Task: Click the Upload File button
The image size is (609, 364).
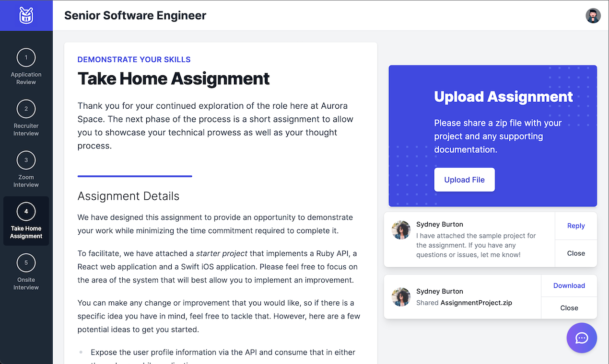Action: pyautogui.click(x=464, y=180)
